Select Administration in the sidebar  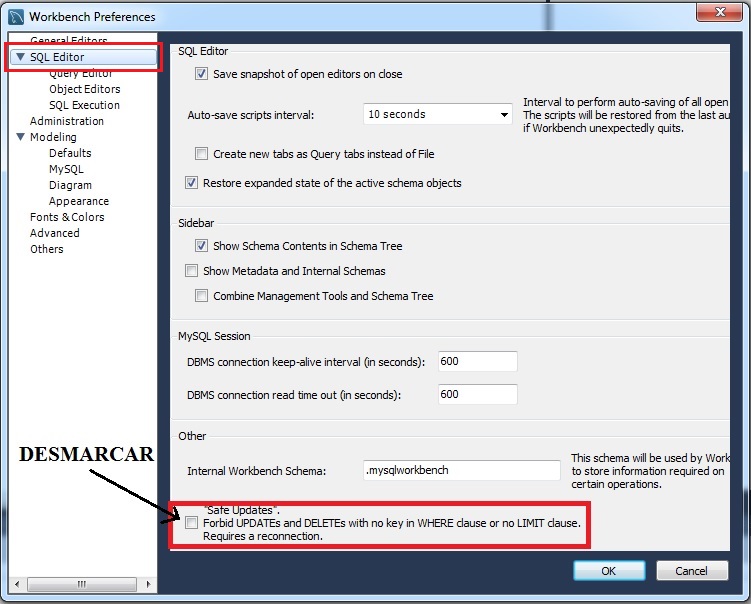[66, 121]
